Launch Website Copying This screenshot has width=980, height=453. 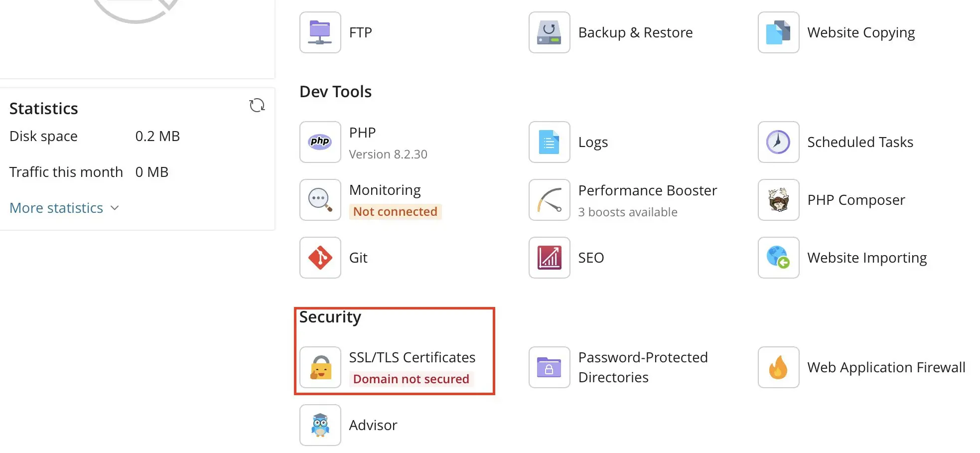point(778,32)
